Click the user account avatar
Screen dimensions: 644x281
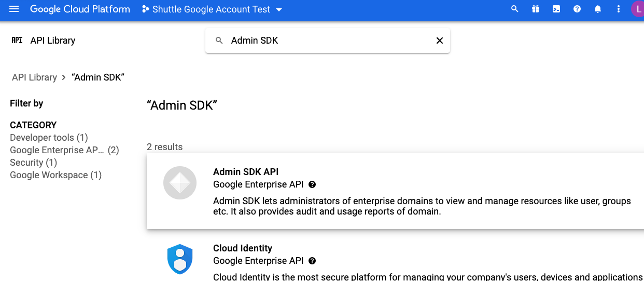pos(638,9)
